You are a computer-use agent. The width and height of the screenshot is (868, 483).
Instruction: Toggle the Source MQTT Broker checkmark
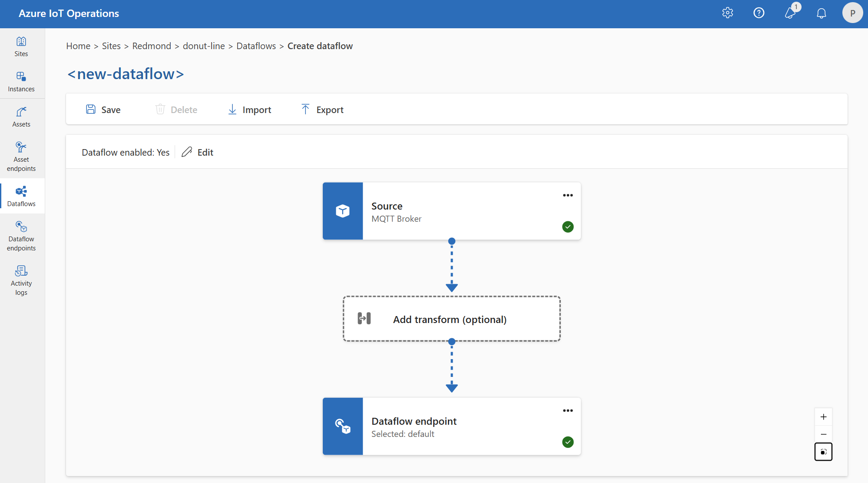coord(567,227)
